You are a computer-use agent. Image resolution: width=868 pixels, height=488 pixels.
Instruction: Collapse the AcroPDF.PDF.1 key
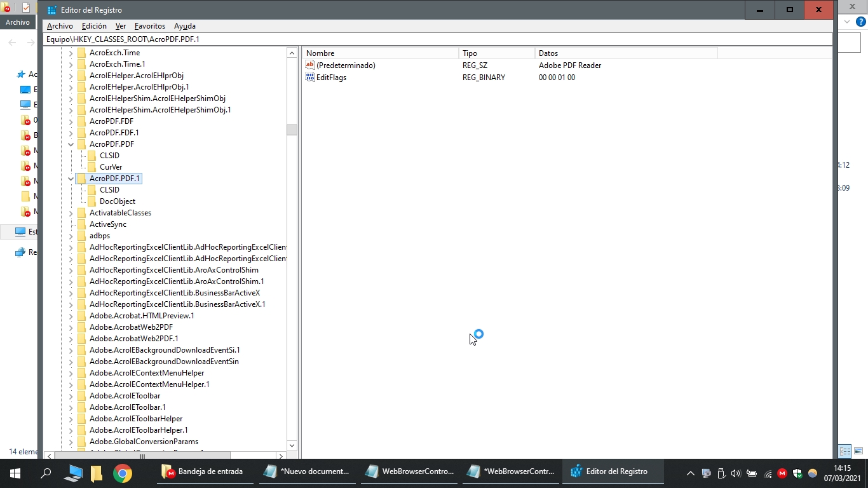[71, 179]
